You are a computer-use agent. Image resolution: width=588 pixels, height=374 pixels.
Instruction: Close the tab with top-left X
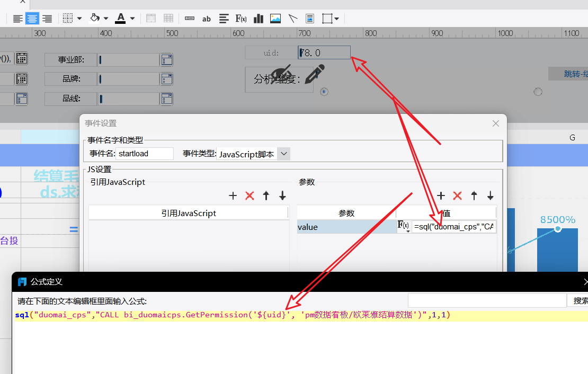point(22,2)
